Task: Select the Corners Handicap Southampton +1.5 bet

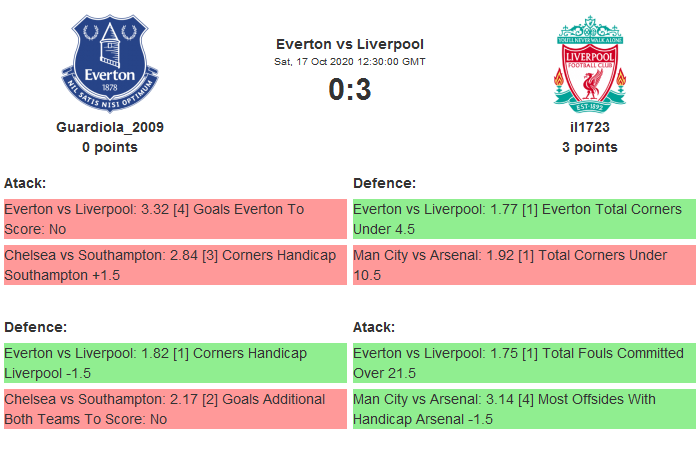Action: [175, 265]
